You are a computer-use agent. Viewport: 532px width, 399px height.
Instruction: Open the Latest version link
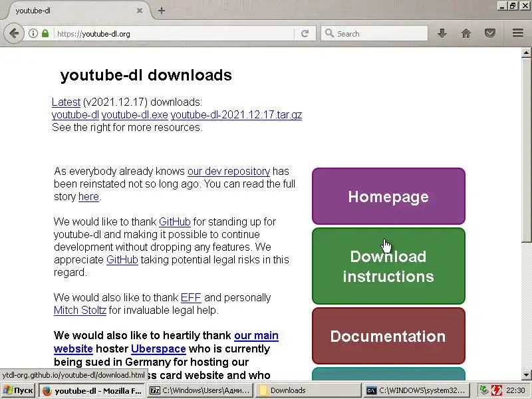(66, 102)
